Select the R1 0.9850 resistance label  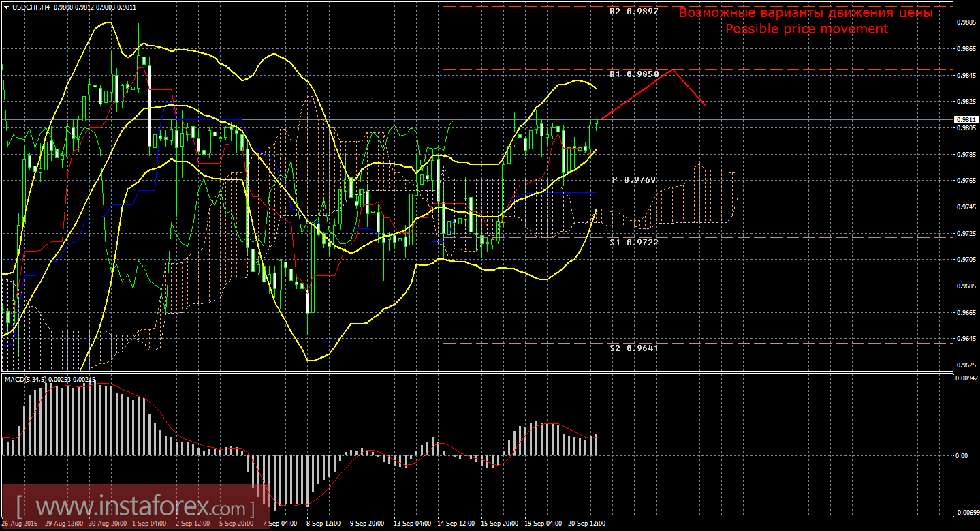(633, 73)
